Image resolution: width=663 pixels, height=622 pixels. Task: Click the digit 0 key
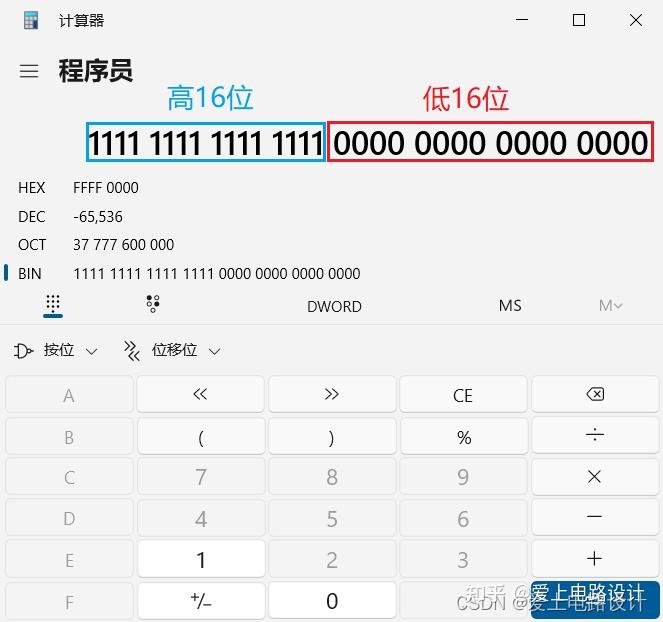click(332, 600)
